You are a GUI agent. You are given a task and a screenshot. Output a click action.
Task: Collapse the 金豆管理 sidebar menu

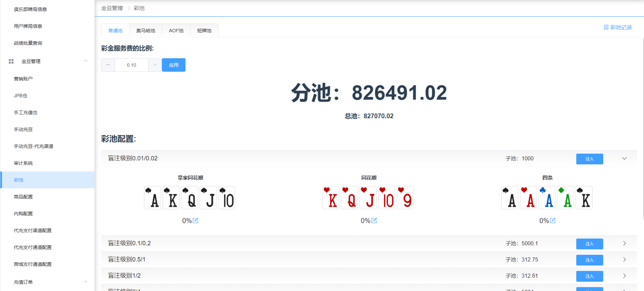pyautogui.click(x=86, y=61)
